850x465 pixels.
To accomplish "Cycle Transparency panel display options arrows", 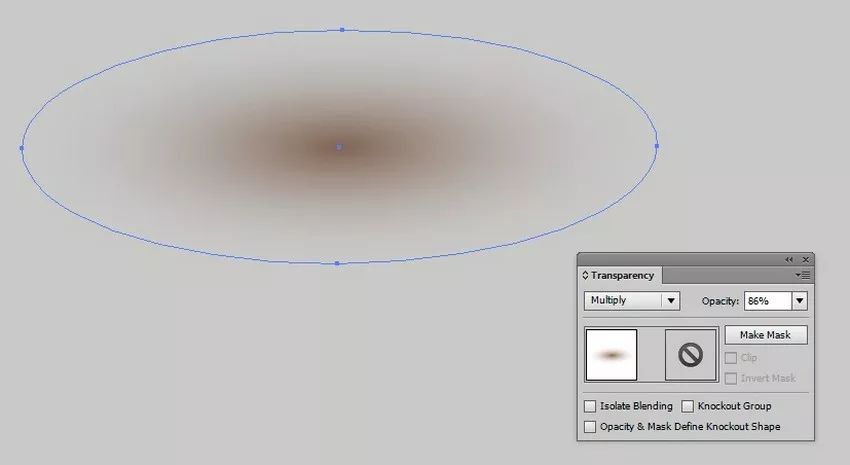I will [585, 275].
